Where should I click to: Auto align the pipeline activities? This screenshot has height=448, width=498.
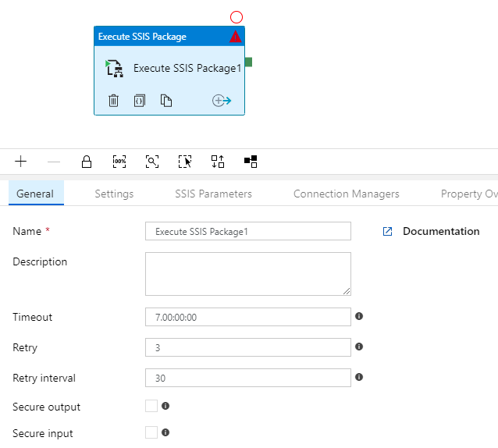[x=218, y=162]
